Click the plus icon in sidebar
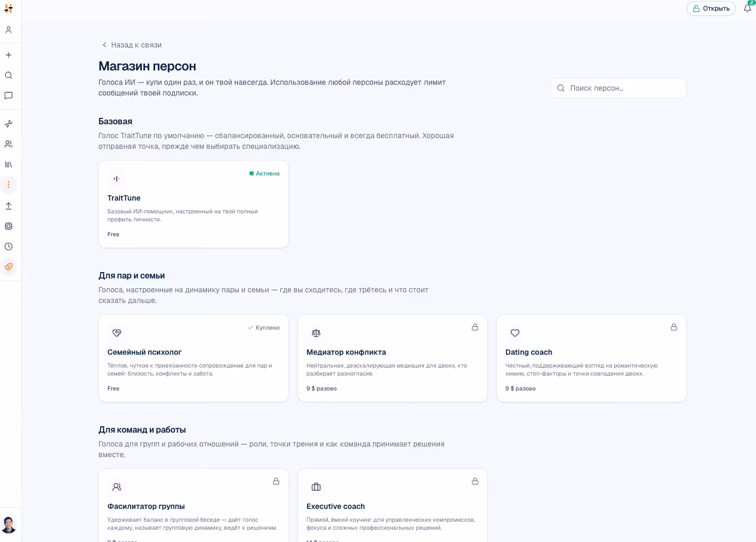The height and width of the screenshot is (542, 756). click(9, 55)
